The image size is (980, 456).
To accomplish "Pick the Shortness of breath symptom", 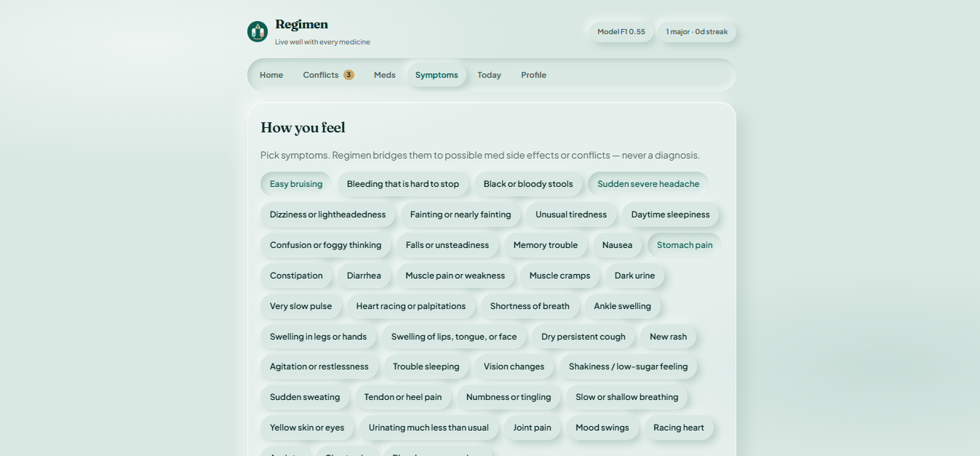I will click(530, 306).
